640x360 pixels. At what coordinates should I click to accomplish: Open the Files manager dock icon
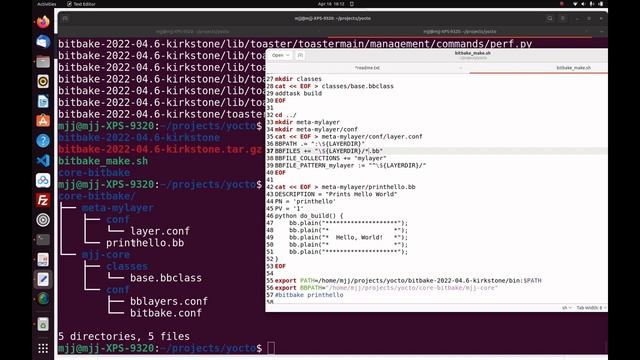43,62
